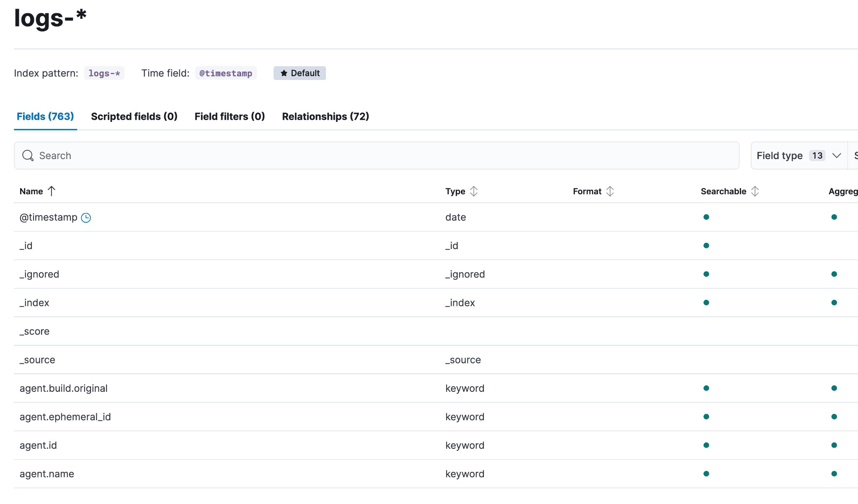Image resolution: width=858 pixels, height=504 pixels.
Task: Click in the fields Search box
Action: (377, 156)
